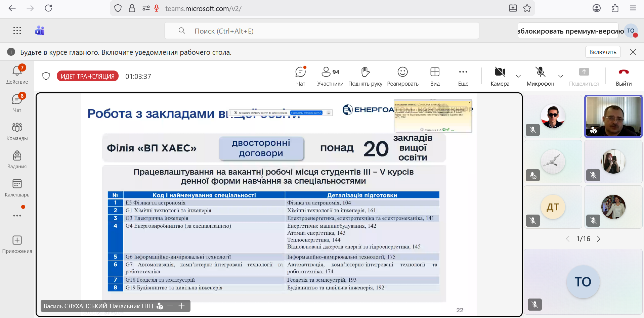
Task: Open Команды teams tab in sidebar
Action: pos(17,131)
